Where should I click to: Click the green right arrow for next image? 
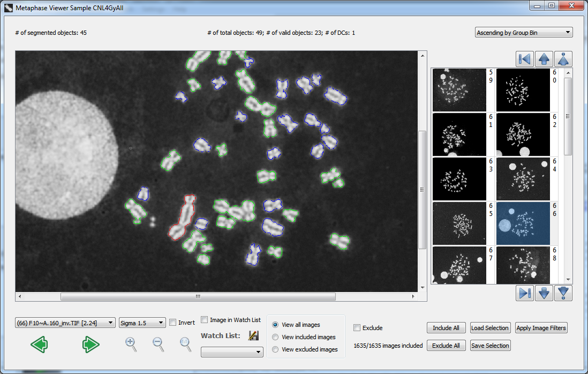[91, 345]
